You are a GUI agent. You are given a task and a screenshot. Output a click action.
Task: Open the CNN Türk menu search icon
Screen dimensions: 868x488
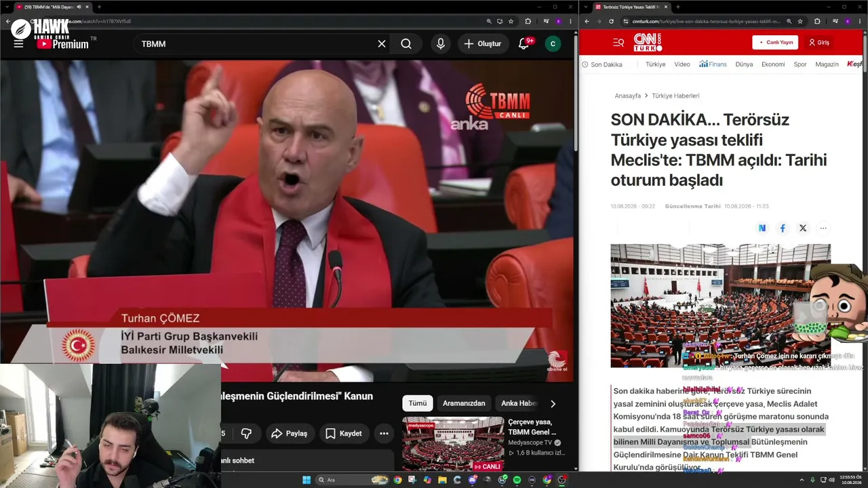618,43
